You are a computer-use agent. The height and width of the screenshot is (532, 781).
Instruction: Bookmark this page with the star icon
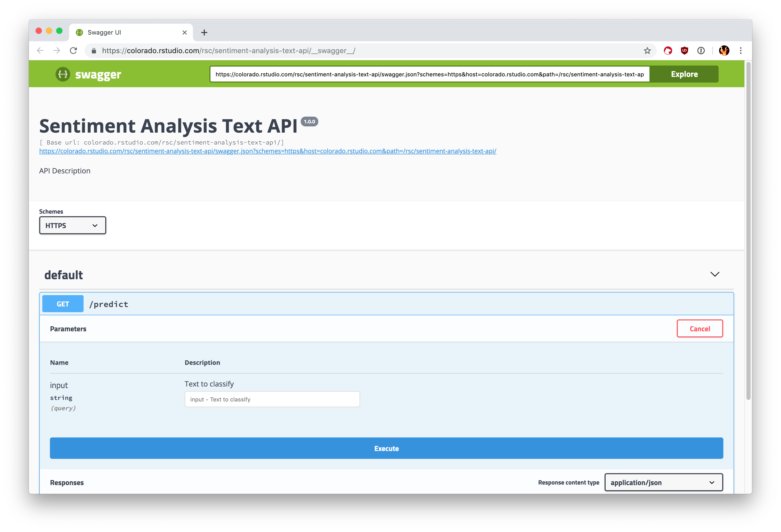647,50
